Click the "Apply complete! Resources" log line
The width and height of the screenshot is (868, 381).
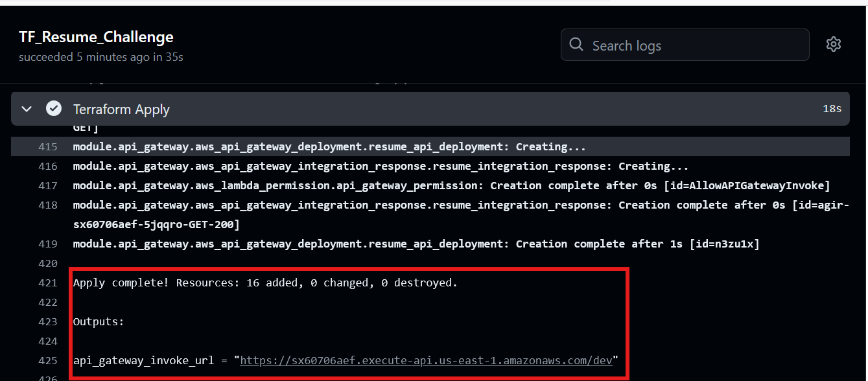point(265,283)
